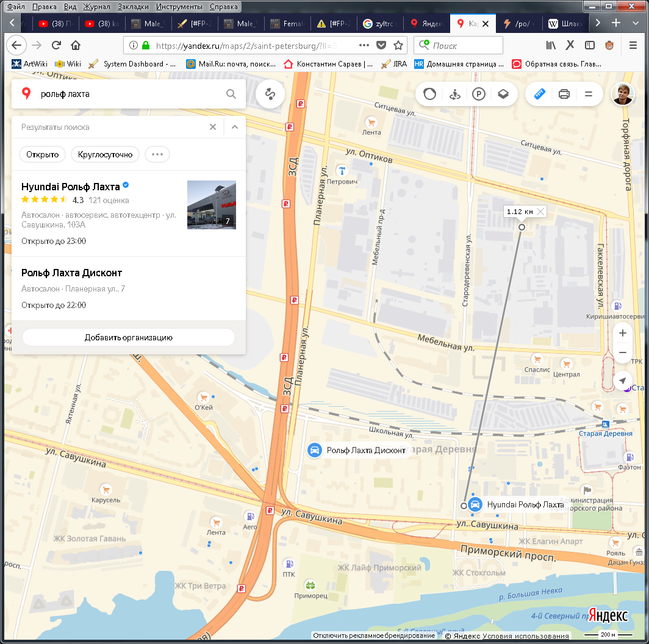649x644 pixels.
Task: Go to the browser home page
Action: tap(76, 45)
